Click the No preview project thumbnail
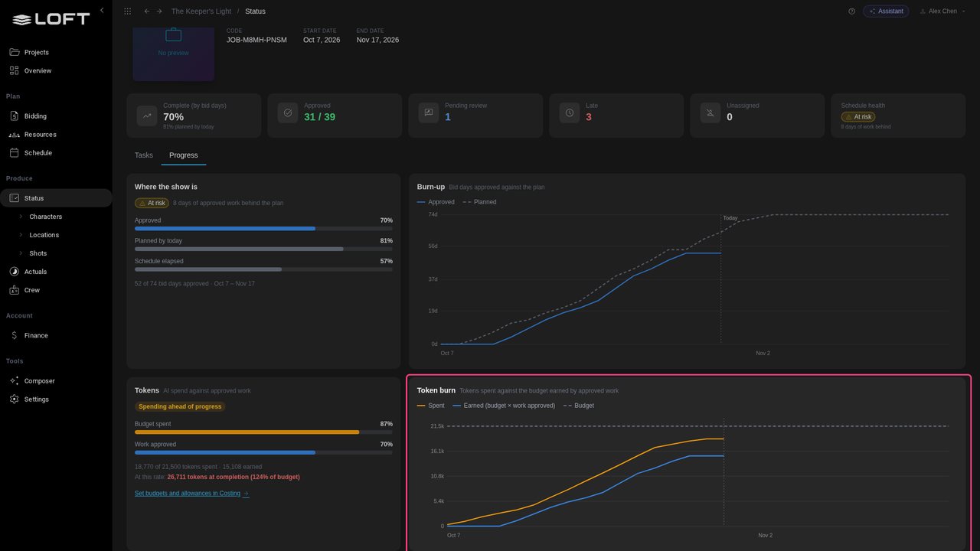The width and height of the screenshot is (980, 551). 174,54
